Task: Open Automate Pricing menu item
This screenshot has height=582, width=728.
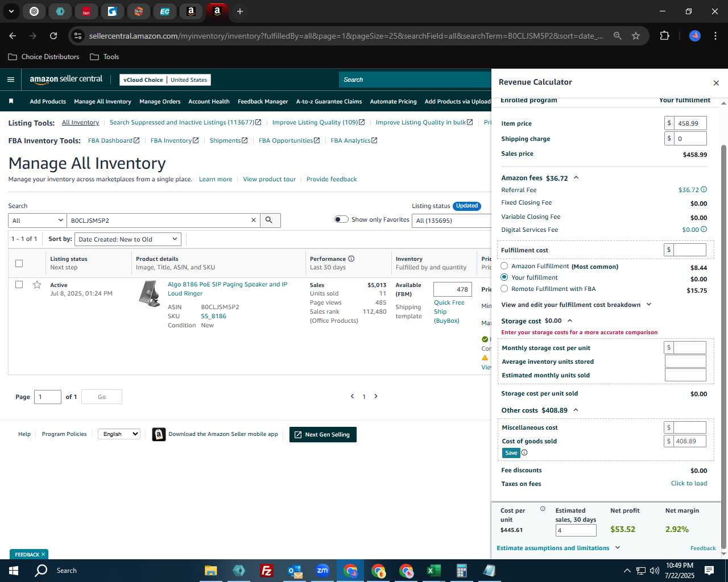Action: tap(393, 101)
